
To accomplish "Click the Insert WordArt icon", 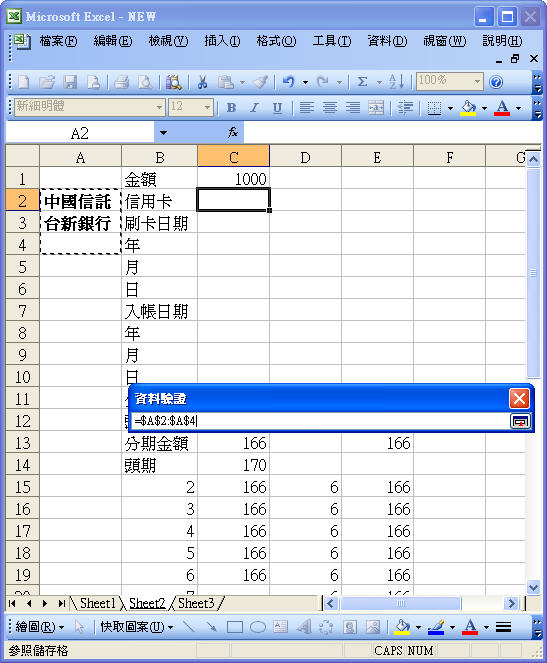I will pyautogui.click(x=304, y=627).
